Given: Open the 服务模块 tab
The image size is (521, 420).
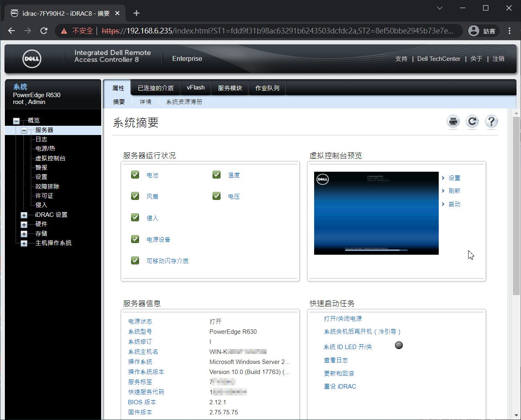Looking at the screenshot, I should (x=230, y=88).
